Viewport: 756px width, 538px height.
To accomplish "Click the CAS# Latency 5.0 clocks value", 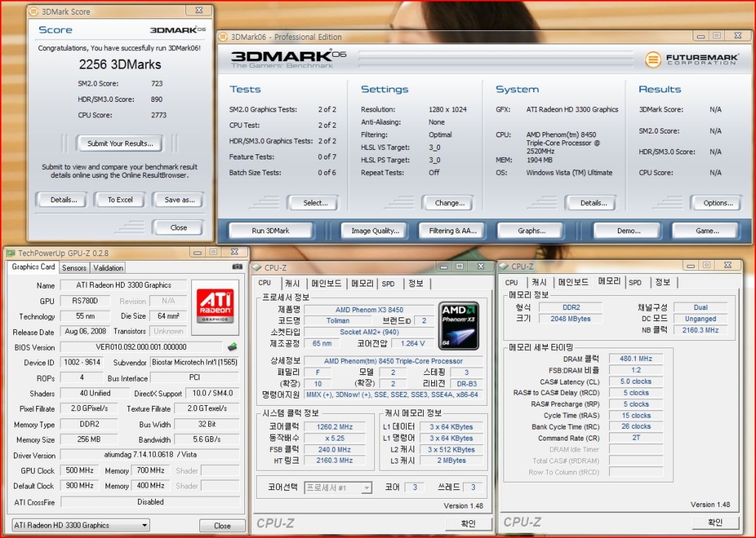I will pos(636,381).
